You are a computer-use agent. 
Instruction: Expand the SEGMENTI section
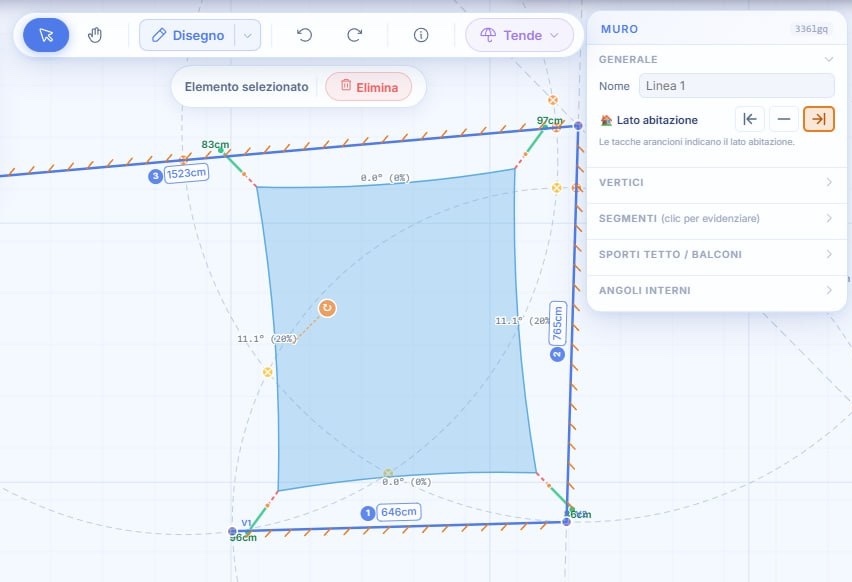coord(716,218)
